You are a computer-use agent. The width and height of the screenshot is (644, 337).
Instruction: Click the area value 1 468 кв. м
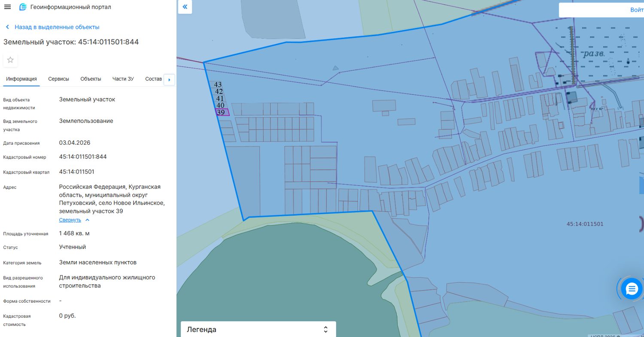coord(74,234)
